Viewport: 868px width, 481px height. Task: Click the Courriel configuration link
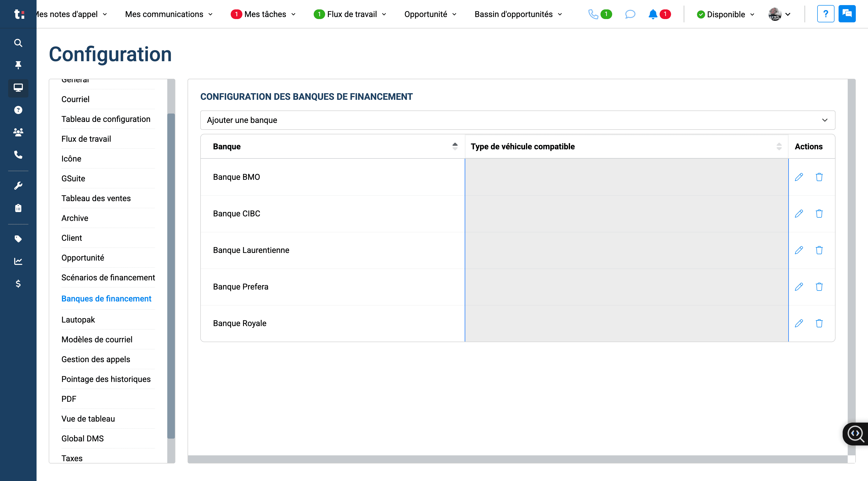[x=75, y=99]
